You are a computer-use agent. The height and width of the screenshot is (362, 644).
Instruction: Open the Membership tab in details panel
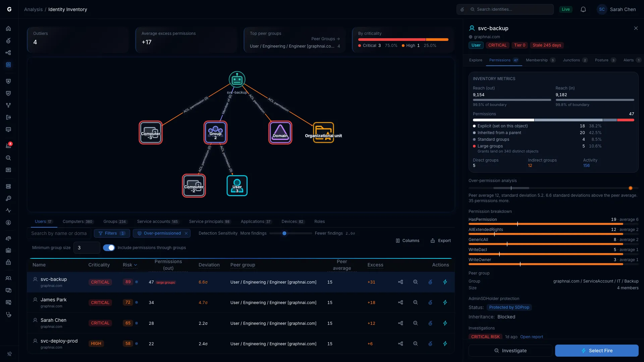(541, 60)
